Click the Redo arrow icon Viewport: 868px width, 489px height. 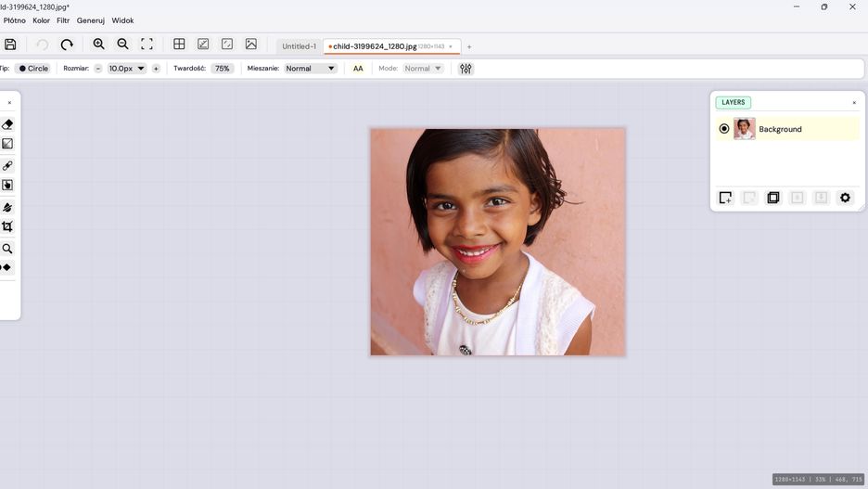(x=67, y=45)
